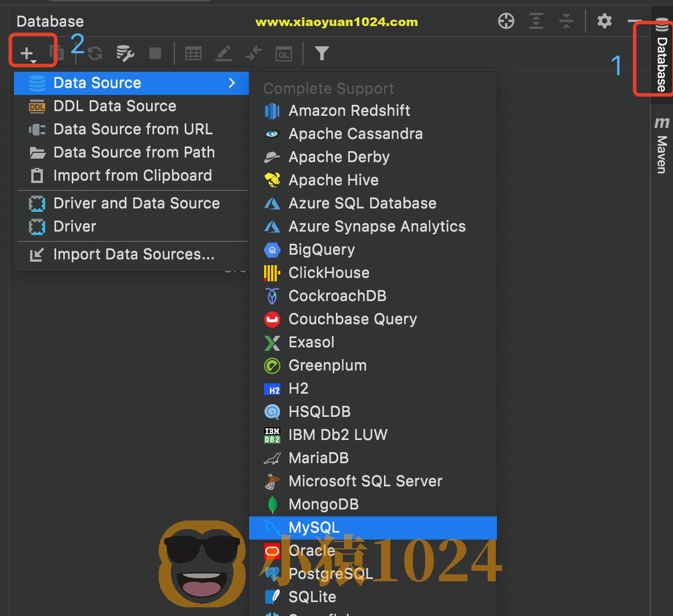Click the Collapse All icon
Screen dimensions: 673x616
tap(566, 21)
